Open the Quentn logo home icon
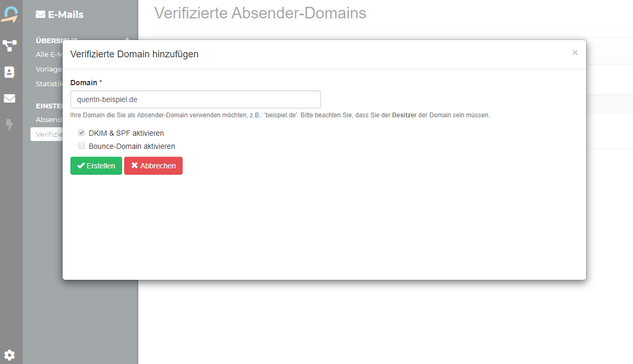 [9, 14]
